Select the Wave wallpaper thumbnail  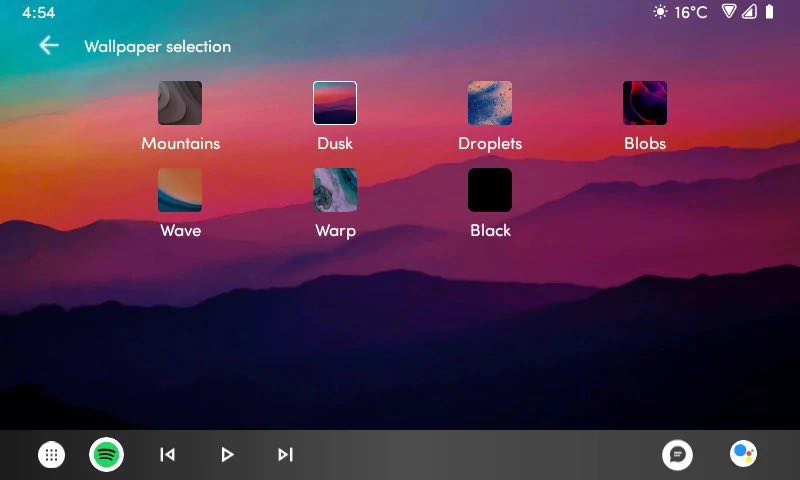(180, 190)
